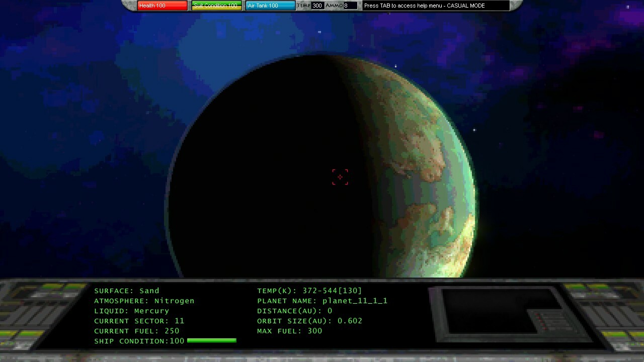Click the CURRENT FUEL: 250 label
Viewport: 644px width, 362px height.
click(136, 331)
